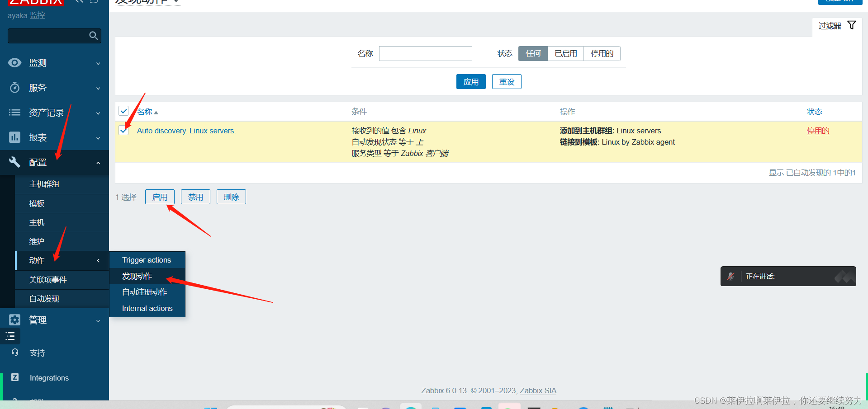The width and height of the screenshot is (868, 409).
Task: Click the 应用 filter button
Action: 471,82
